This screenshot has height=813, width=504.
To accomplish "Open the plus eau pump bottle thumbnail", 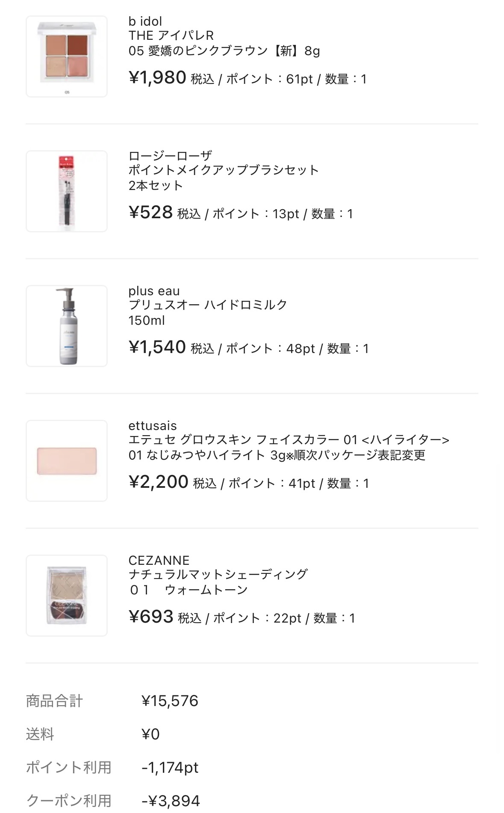I will 67,326.
